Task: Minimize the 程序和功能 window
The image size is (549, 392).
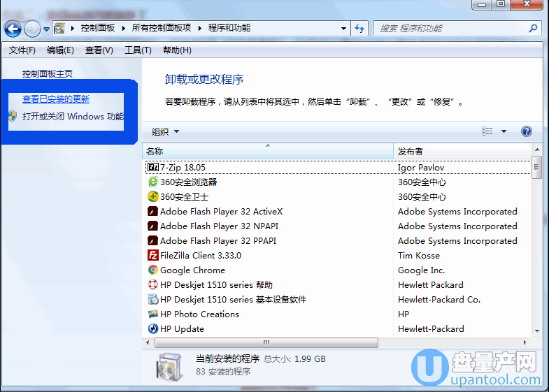Action: [482, 5]
